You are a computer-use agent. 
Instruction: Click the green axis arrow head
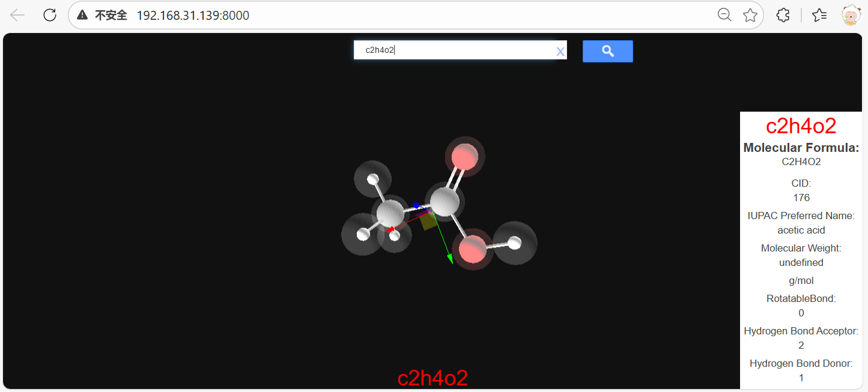tap(450, 259)
